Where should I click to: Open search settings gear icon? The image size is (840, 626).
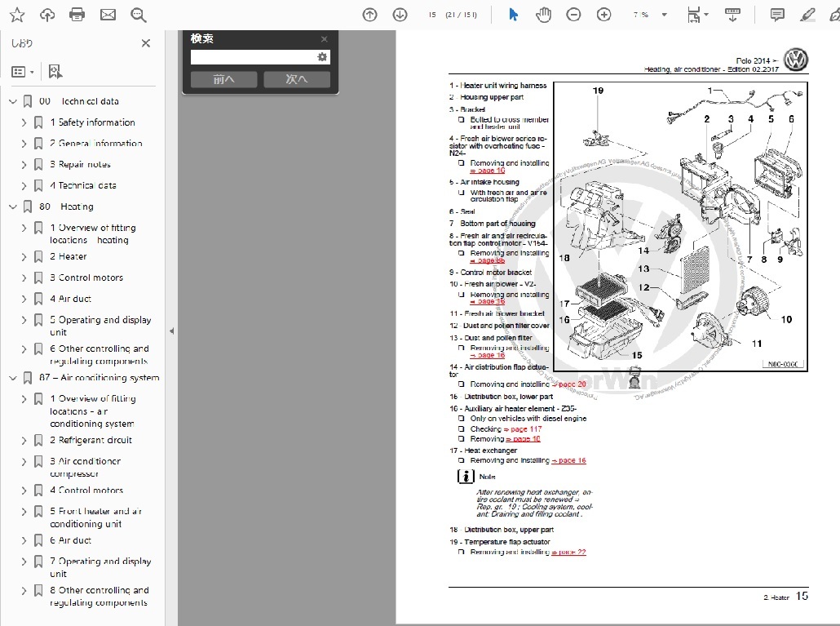[x=322, y=57]
